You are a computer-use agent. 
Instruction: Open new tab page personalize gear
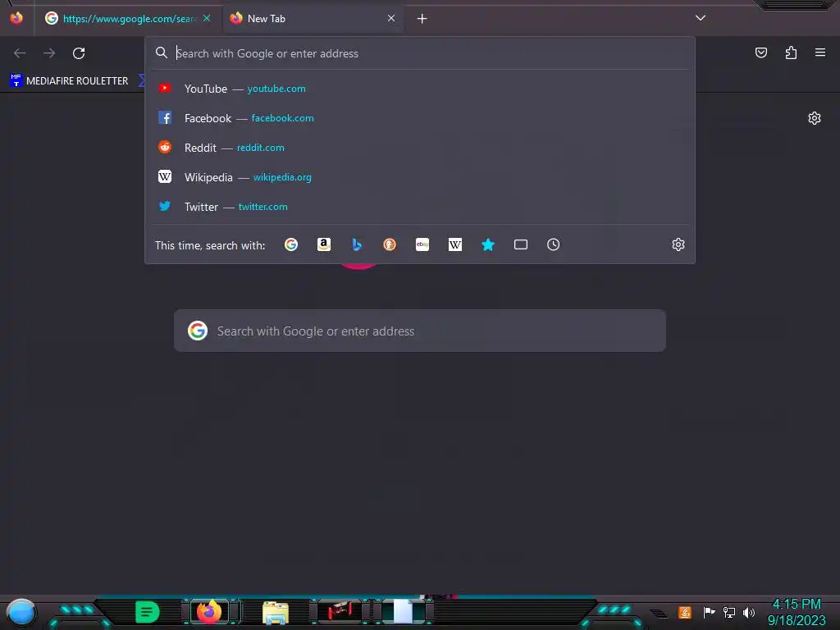[x=815, y=118]
